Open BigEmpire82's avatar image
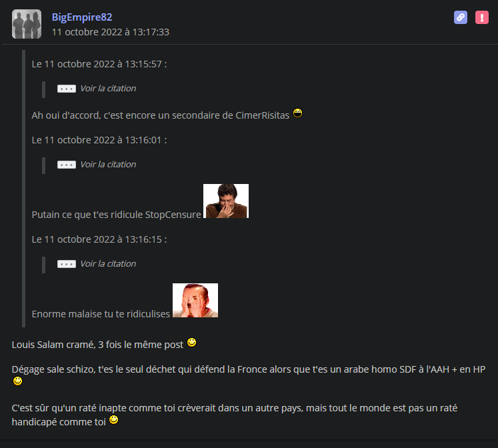498x448 pixels. click(x=27, y=24)
